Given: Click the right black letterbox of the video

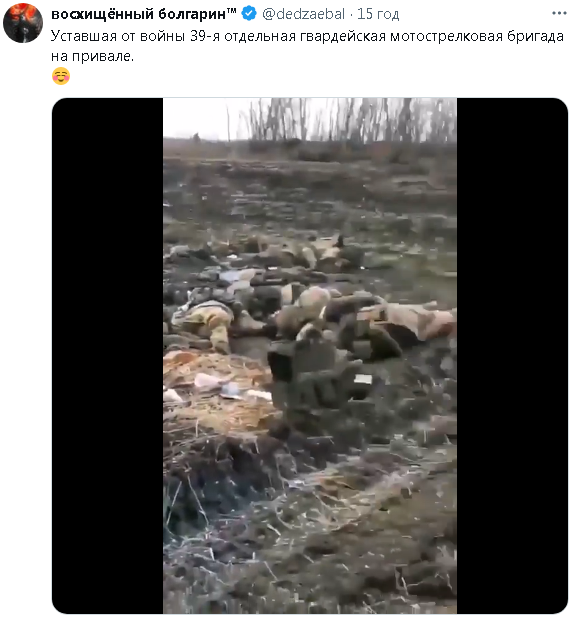Looking at the screenshot, I should [x=512, y=356].
